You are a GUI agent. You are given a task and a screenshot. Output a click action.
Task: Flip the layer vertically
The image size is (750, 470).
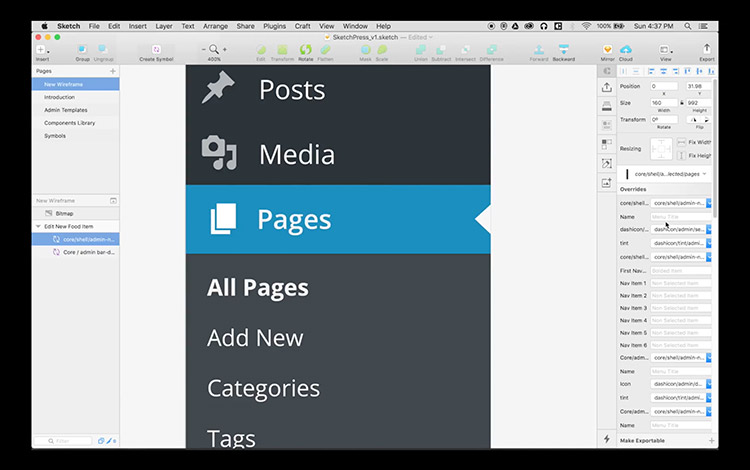point(705,120)
